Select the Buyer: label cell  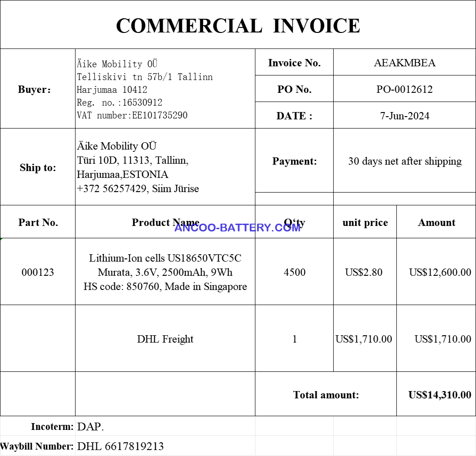[x=38, y=89]
